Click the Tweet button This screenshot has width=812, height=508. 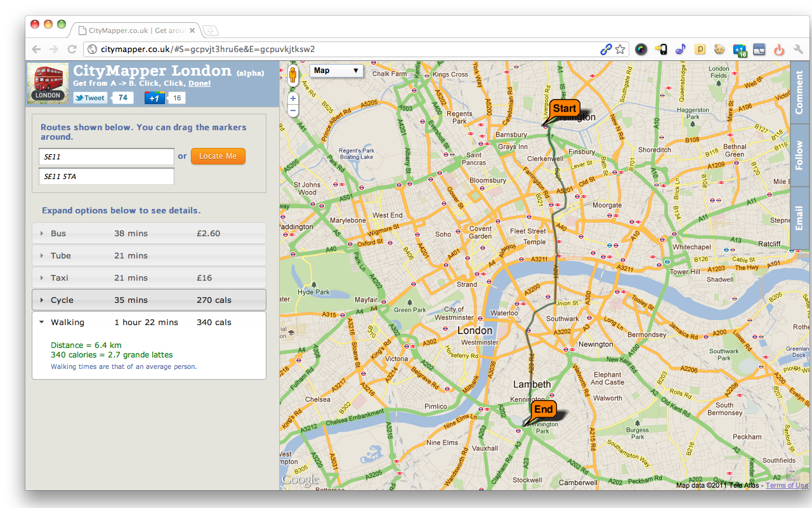point(90,98)
